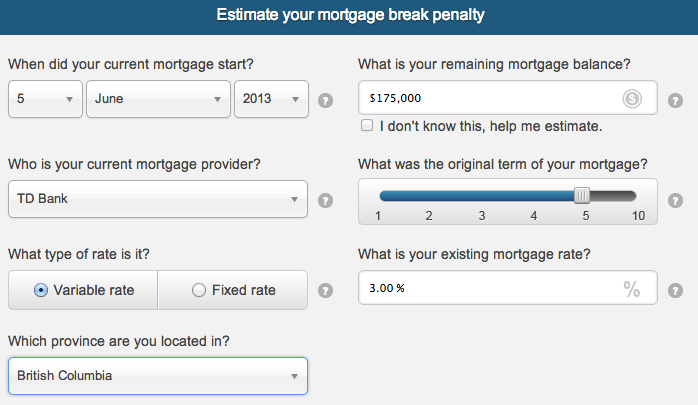Click the 10 year mark on term slider

point(637,216)
